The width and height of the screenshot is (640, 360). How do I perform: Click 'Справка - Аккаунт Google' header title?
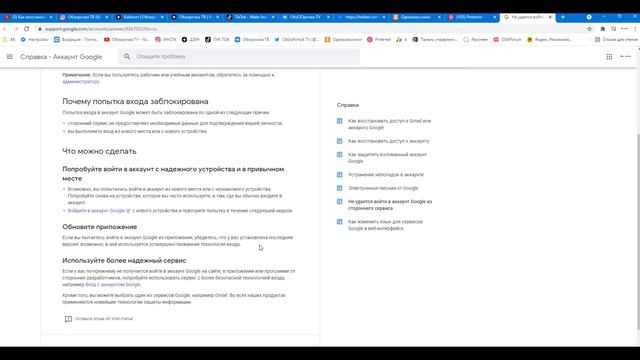pyautogui.click(x=61, y=57)
